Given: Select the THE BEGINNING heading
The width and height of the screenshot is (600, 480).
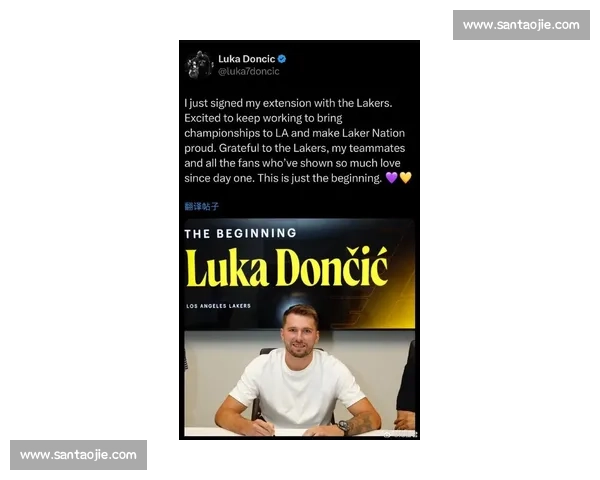Looking at the screenshot, I should (x=240, y=233).
